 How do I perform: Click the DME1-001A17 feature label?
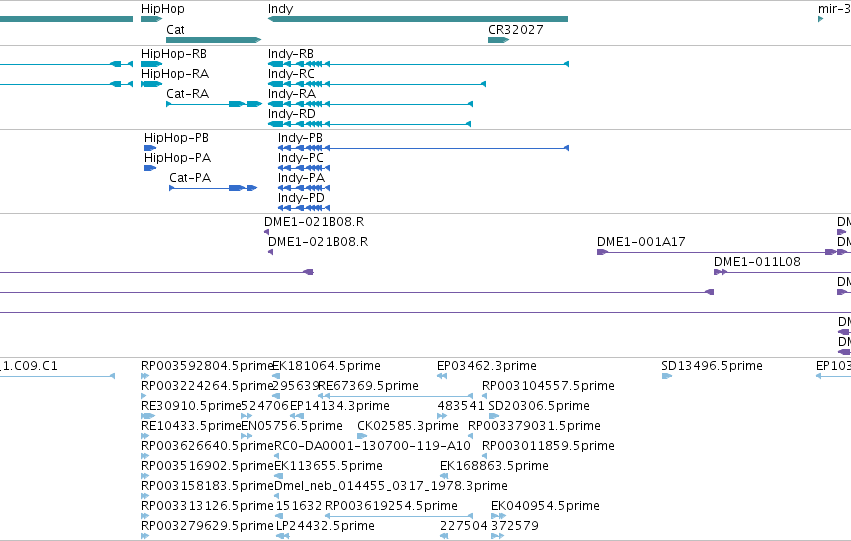point(641,242)
